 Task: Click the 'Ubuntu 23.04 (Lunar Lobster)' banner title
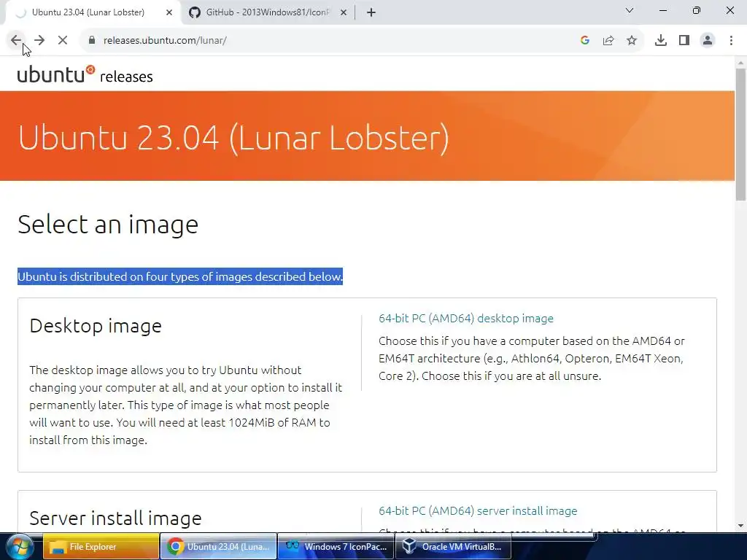[x=233, y=138]
